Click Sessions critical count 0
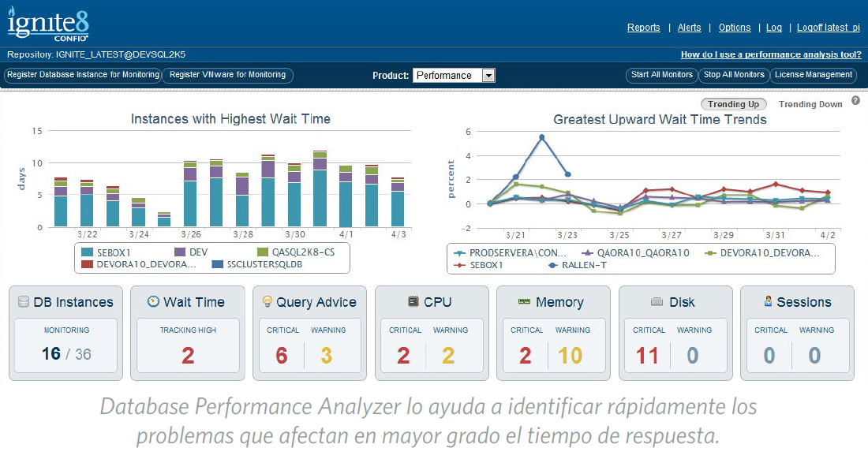Screen dimensions: 868x459 click(x=769, y=356)
